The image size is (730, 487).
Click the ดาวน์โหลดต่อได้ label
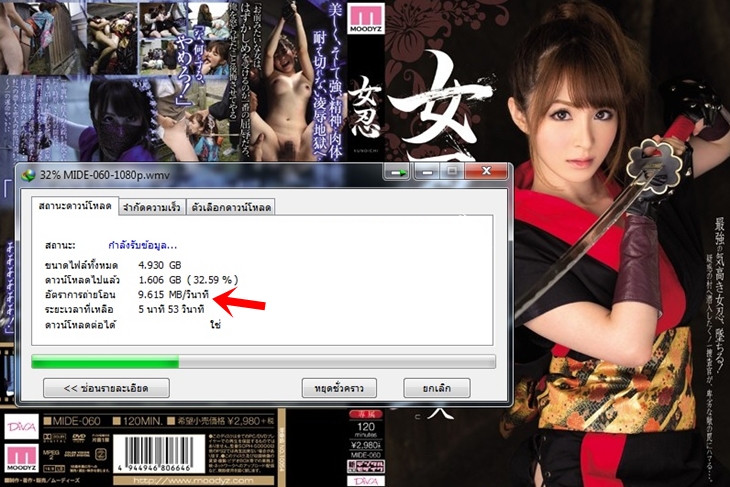(x=80, y=325)
